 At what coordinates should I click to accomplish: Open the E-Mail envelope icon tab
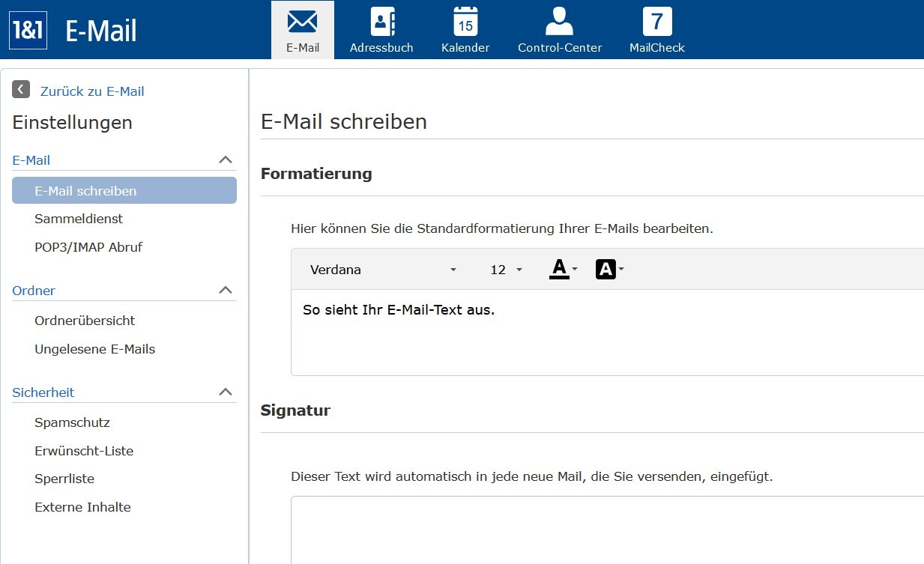(303, 22)
